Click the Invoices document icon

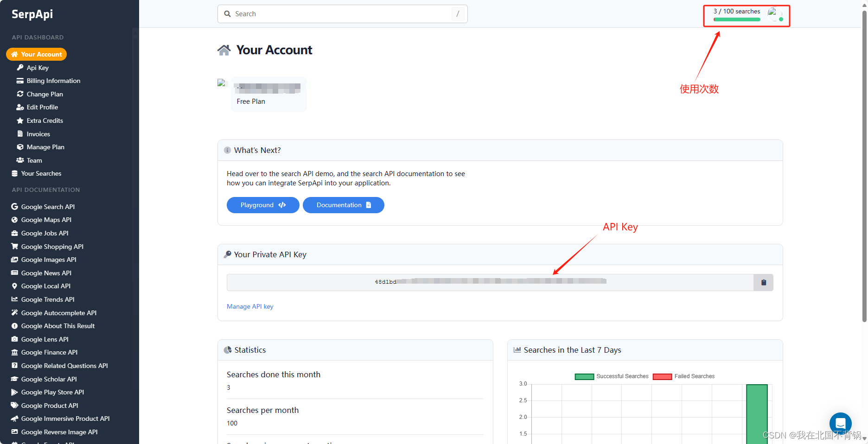(20, 134)
